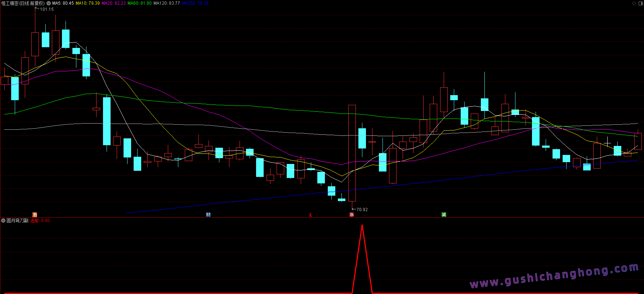Click the green 减 marker icon
644x294 pixels.
point(444,215)
